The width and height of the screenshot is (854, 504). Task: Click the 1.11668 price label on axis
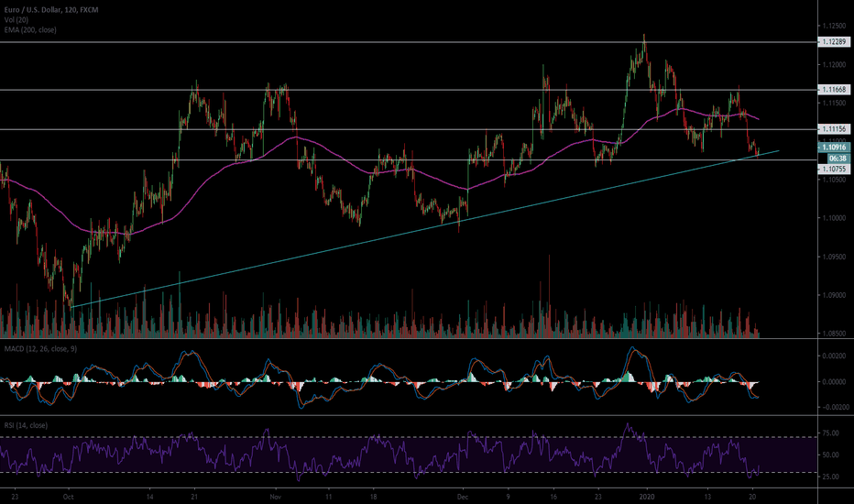point(834,90)
